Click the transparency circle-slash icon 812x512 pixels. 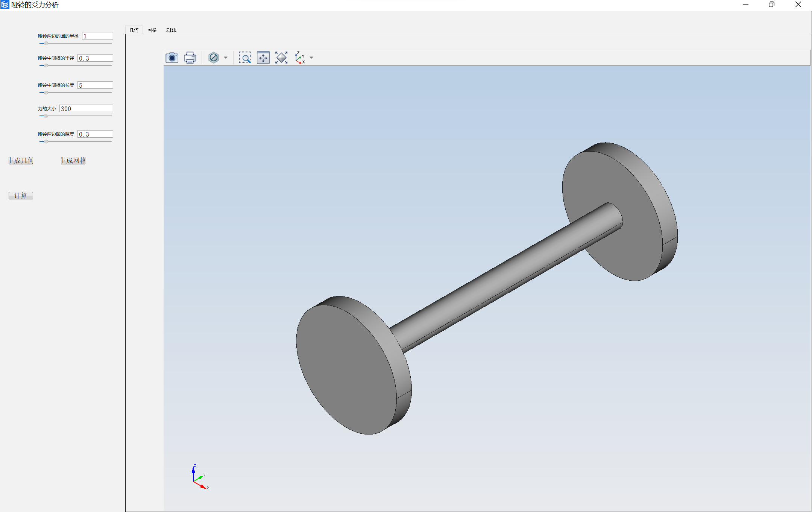click(213, 58)
